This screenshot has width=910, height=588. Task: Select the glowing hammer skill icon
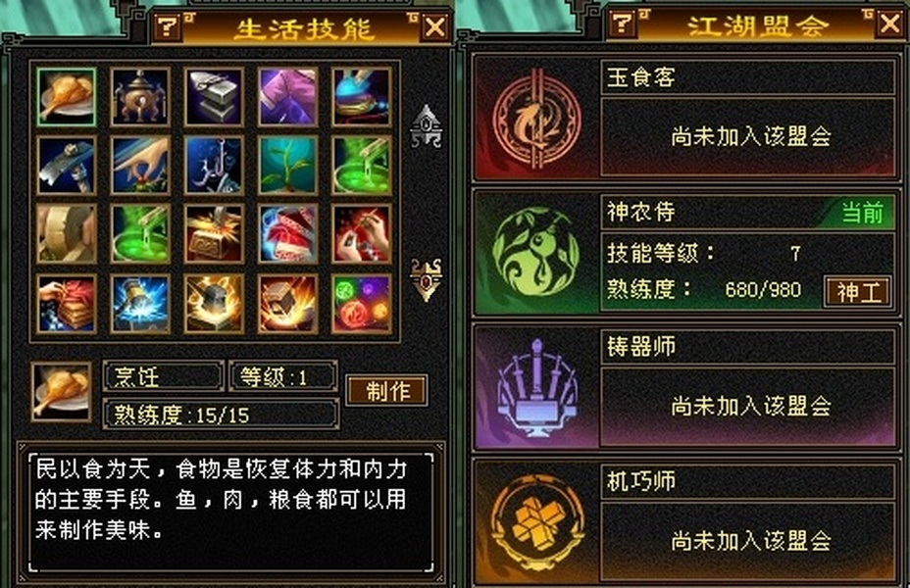[x=140, y=303]
